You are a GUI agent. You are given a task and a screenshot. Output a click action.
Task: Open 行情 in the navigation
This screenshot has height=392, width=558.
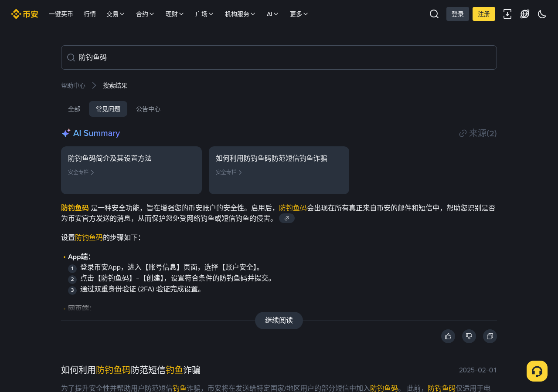point(90,14)
